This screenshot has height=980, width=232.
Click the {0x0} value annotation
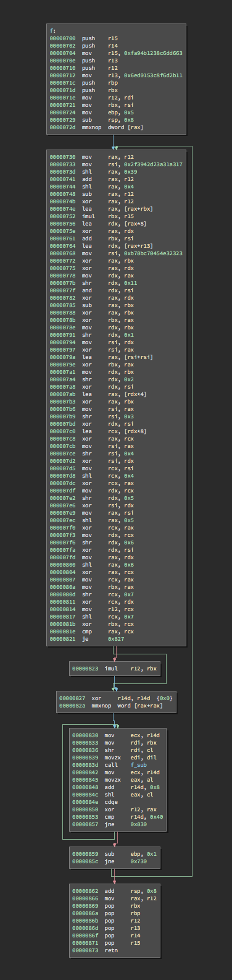pyautogui.click(x=165, y=698)
